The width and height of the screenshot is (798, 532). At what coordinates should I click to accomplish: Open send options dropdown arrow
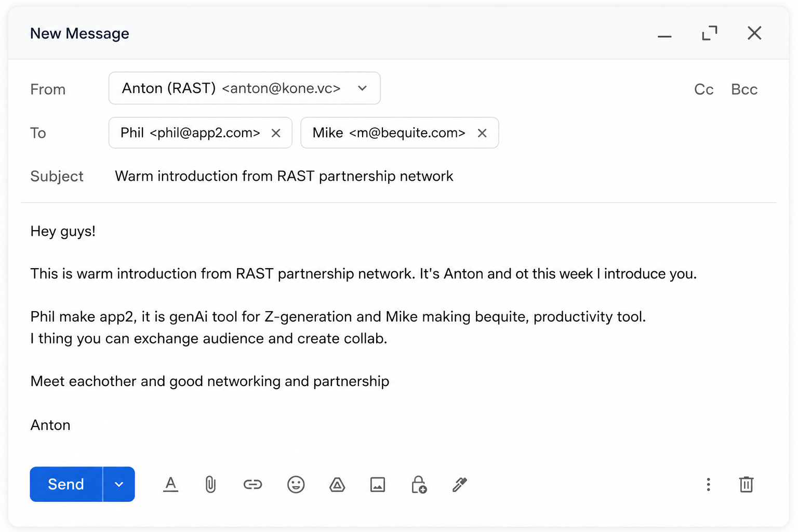click(119, 484)
